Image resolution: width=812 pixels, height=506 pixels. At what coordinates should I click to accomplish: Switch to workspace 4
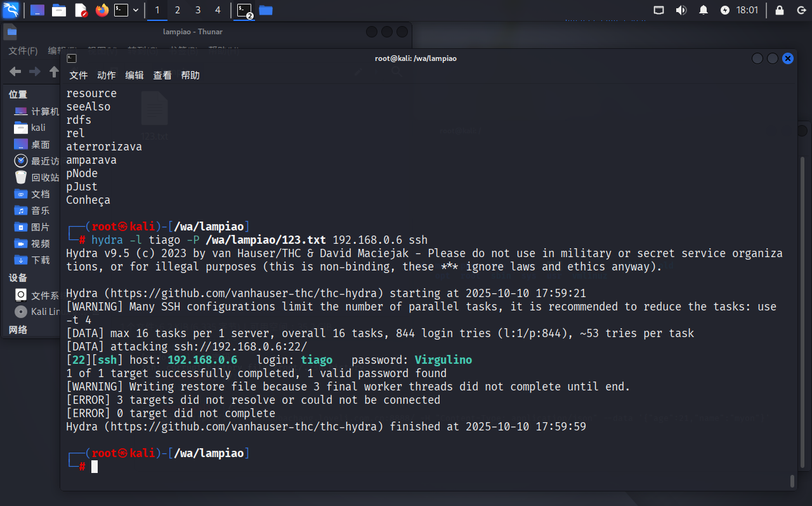(x=218, y=10)
